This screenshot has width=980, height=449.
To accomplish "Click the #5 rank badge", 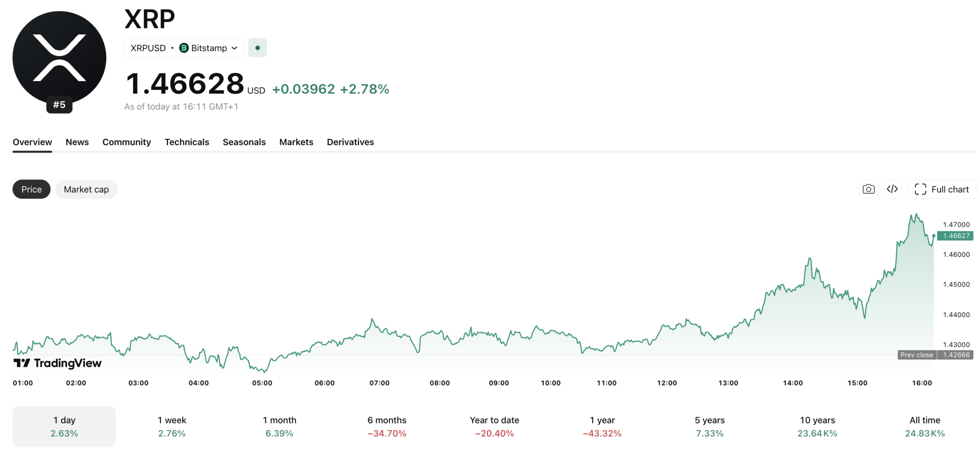I will (59, 104).
